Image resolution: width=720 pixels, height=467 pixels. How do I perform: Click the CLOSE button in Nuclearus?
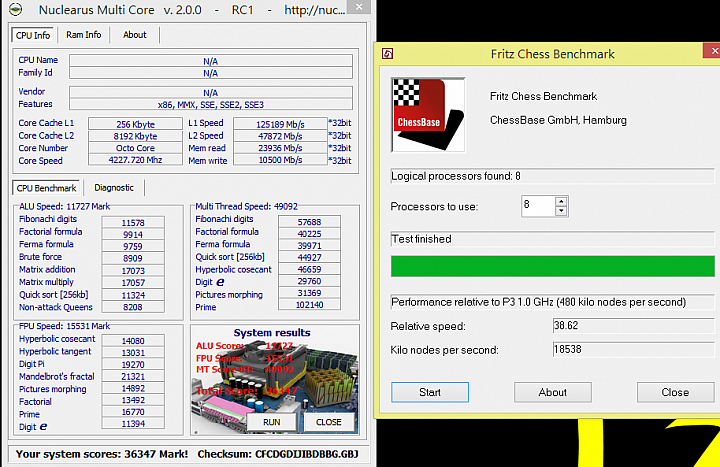tap(329, 422)
